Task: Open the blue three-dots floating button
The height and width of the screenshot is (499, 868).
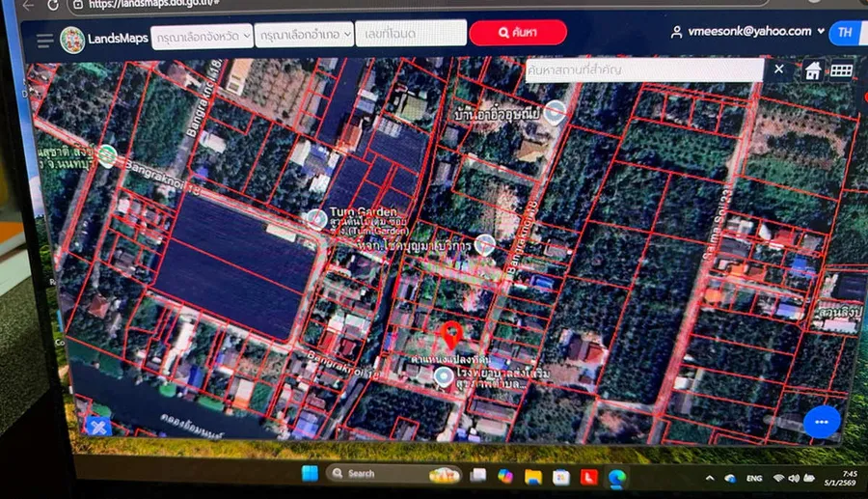Action: [x=822, y=422]
